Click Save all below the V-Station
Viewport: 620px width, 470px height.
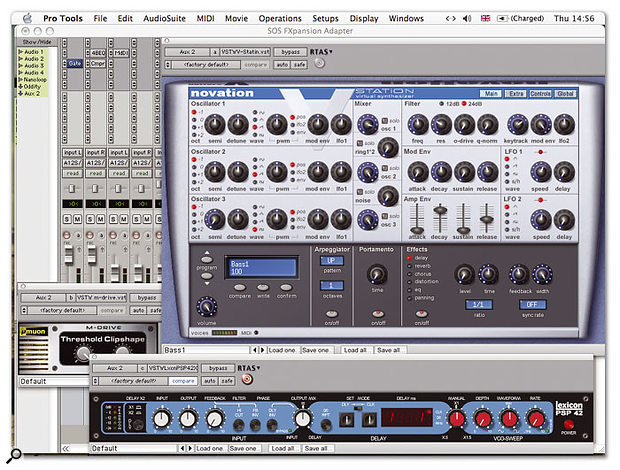388,350
